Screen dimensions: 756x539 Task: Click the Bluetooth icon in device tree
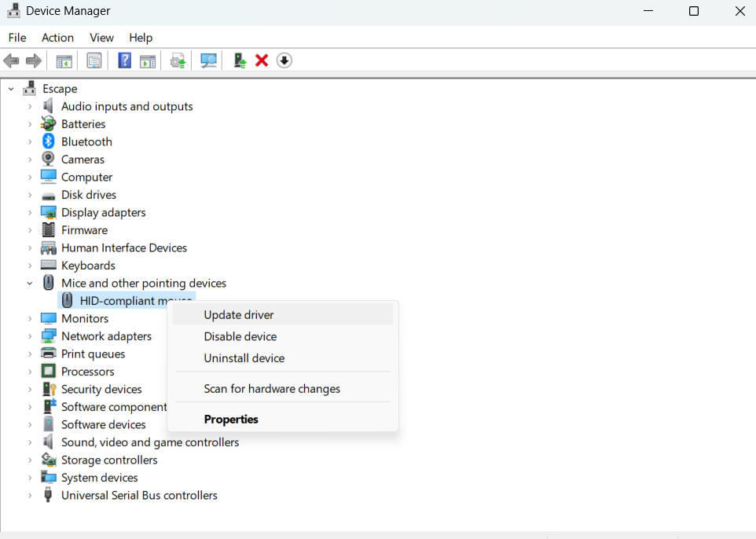(x=49, y=141)
